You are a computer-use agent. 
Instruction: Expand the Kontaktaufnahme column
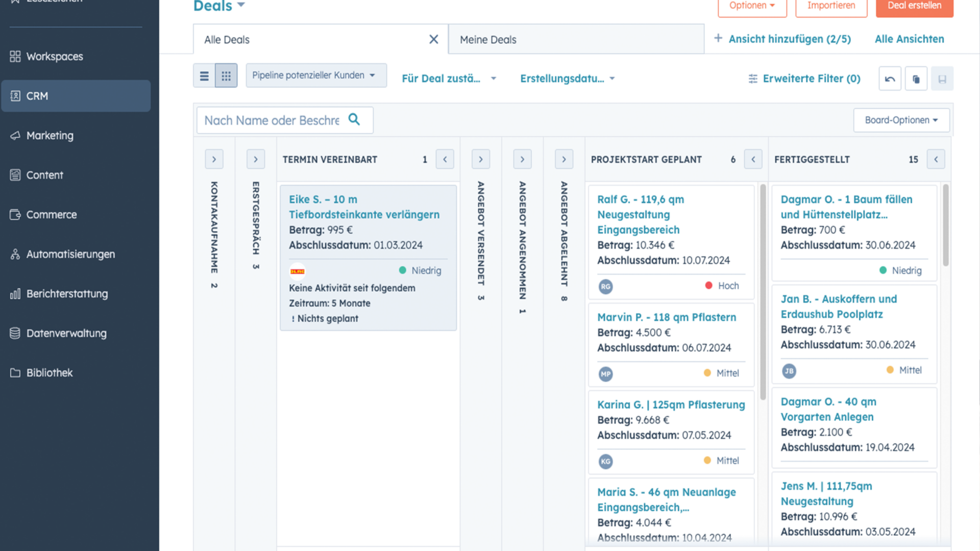point(214,159)
